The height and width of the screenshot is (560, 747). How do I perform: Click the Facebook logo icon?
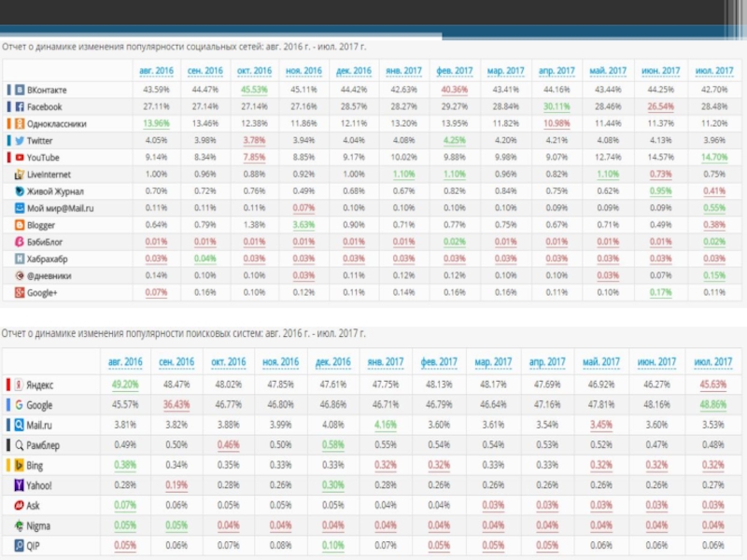coord(18,106)
